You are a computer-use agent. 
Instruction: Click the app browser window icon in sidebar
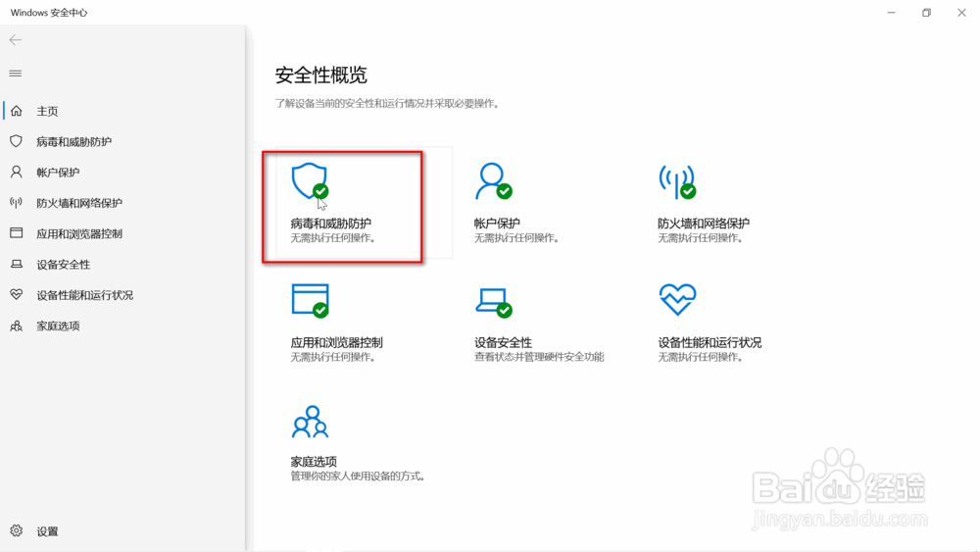(17, 233)
